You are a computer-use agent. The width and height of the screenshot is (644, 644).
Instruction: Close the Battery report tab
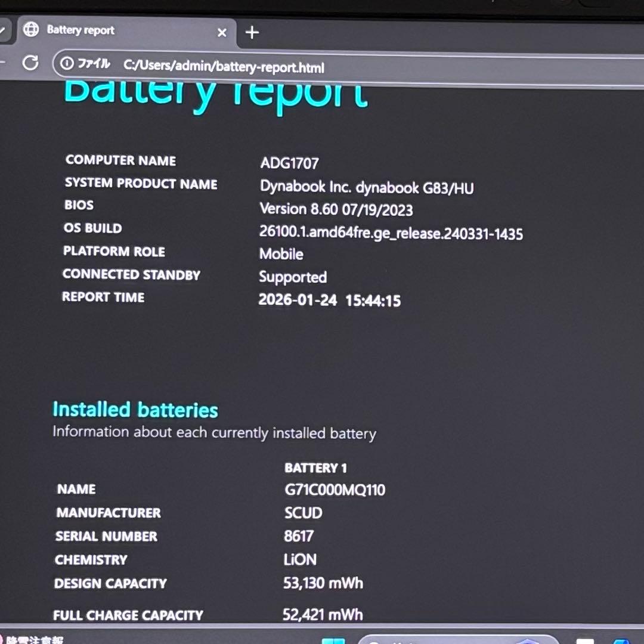222,33
